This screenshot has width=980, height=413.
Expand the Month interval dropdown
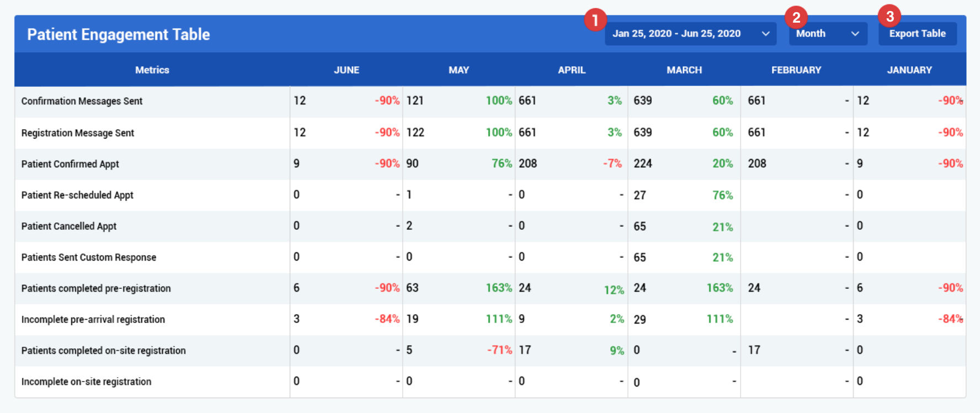828,34
